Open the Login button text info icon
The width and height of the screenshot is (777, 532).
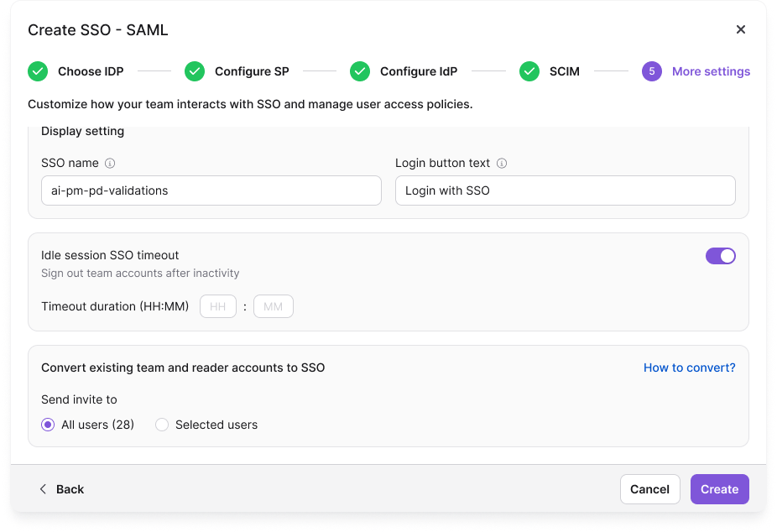point(502,164)
